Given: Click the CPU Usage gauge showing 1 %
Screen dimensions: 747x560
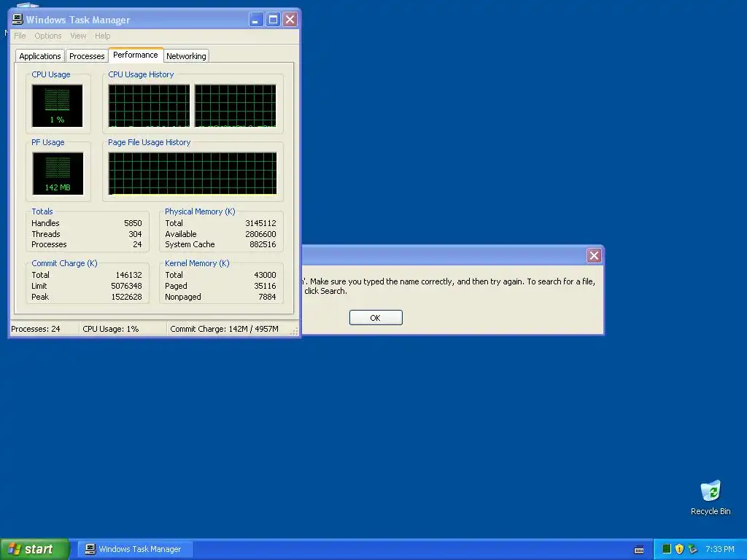Looking at the screenshot, I should coord(57,106).
